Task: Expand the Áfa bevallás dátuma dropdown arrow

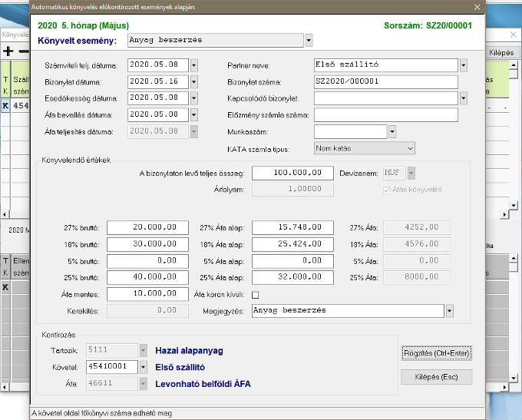Action: (x=194, y=114)
